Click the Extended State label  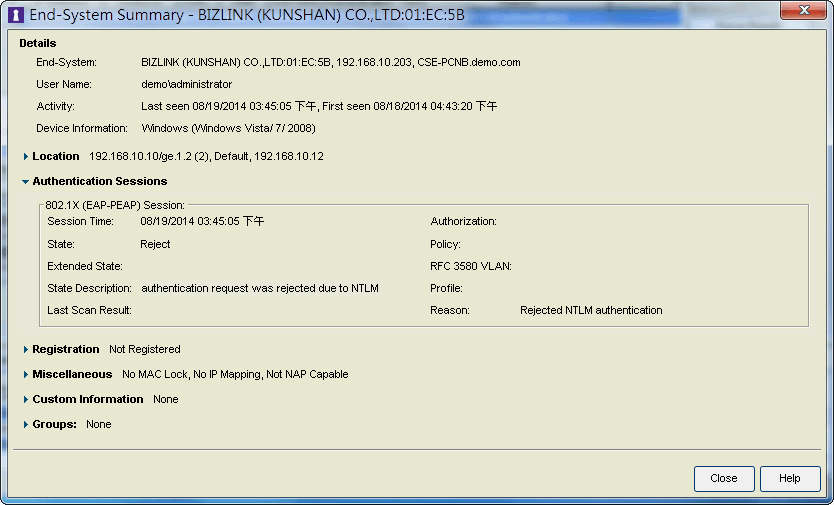coord(85,266)
